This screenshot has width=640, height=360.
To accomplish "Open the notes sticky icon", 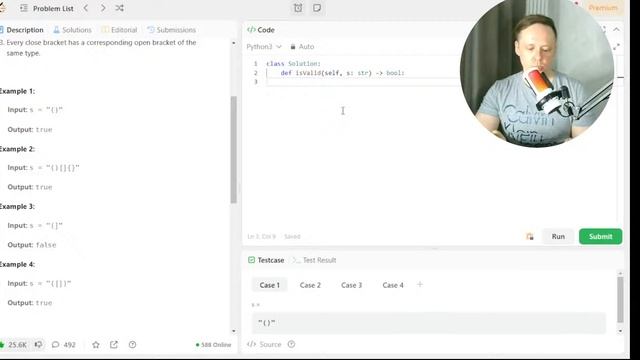I will tap(317, 8).
